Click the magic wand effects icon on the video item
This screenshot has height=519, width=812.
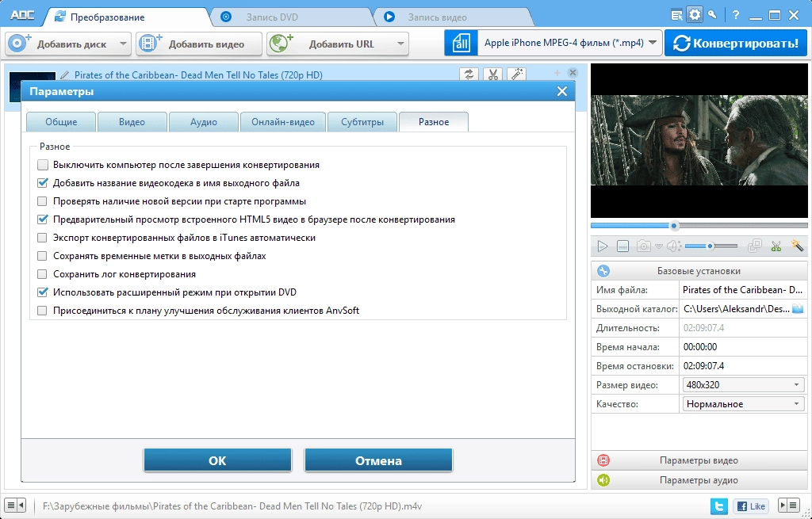(x=516, y=74)
